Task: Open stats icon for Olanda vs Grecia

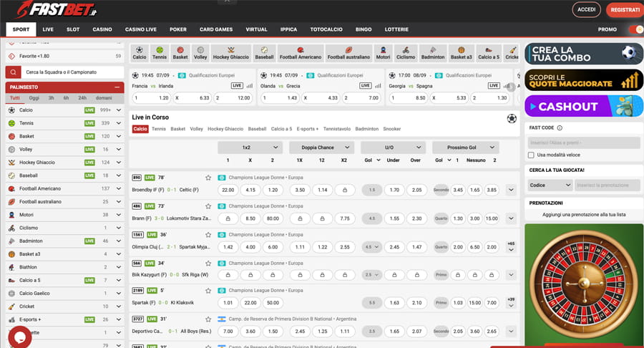Action: click(378, 86)
